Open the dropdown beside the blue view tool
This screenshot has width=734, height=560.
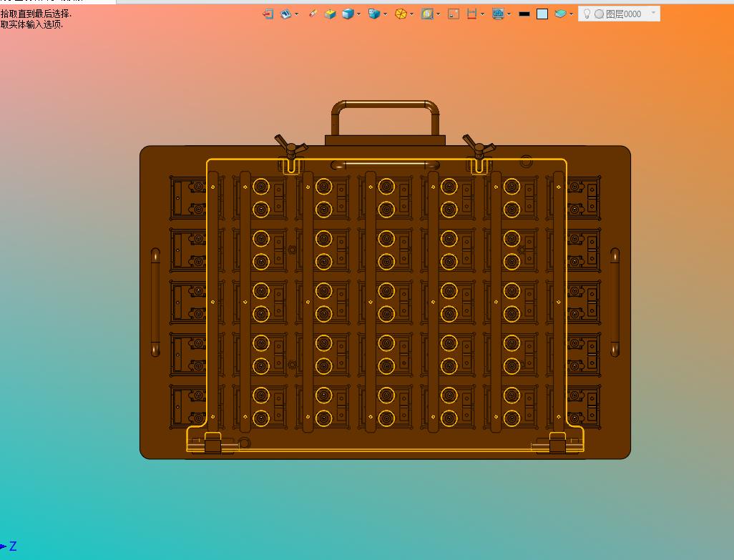tap(296, 14)
